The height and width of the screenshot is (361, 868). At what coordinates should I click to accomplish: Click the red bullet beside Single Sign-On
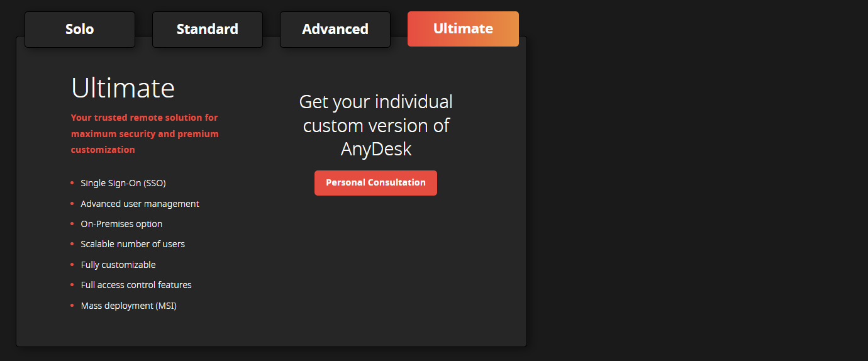pos(72,183)
